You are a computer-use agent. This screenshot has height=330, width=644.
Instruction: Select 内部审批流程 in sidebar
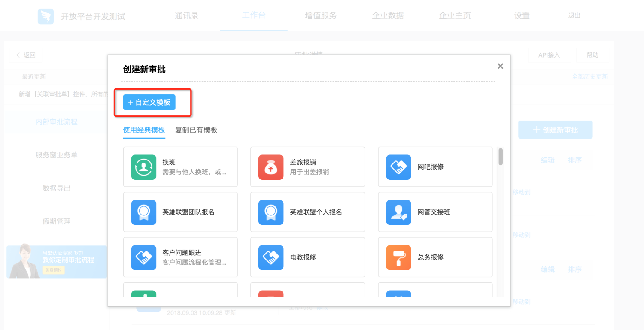coord(57,122)
